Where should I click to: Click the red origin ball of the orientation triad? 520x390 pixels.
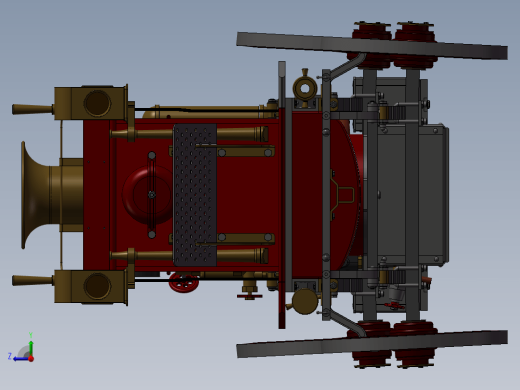[31, 359]
